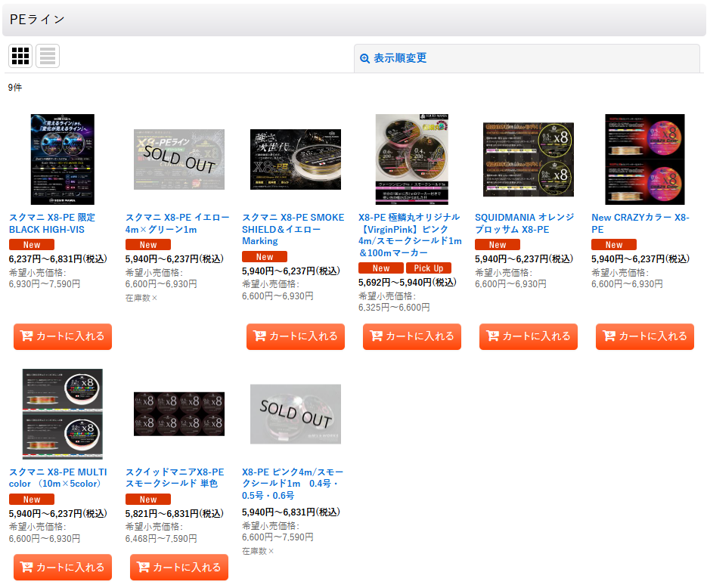The image size is (707, 588).
Task: Open X8-PE 極鱗丸オリジナル VirginPink link
Action: [410, 235]
